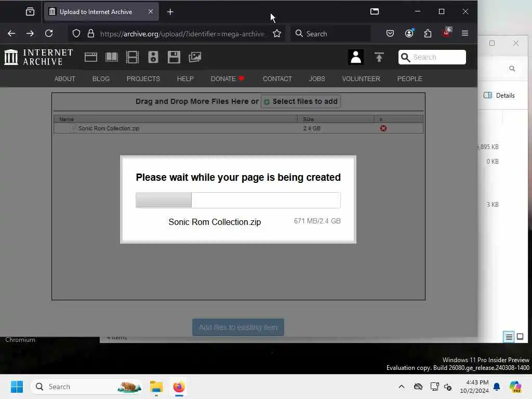Open the Extensions puzzle menu
This screenshot has width=532, height=399.
pos(428,33)
